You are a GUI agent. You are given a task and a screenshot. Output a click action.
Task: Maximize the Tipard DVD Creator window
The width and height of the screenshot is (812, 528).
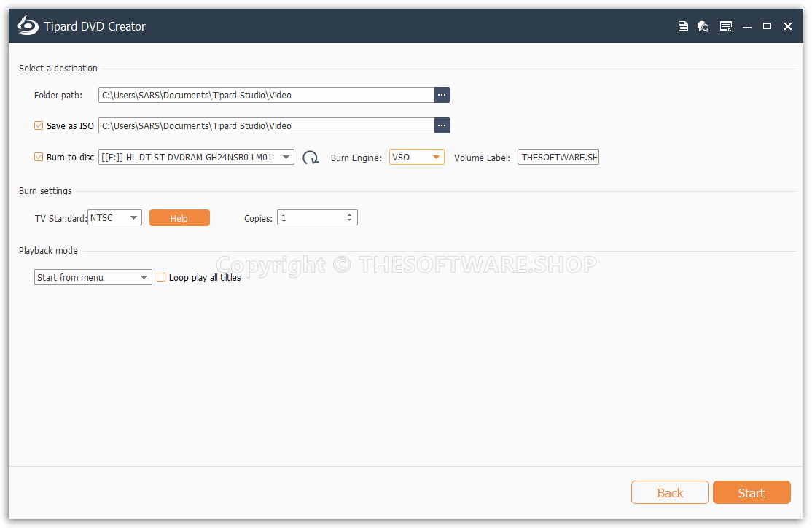pos(767,26)
